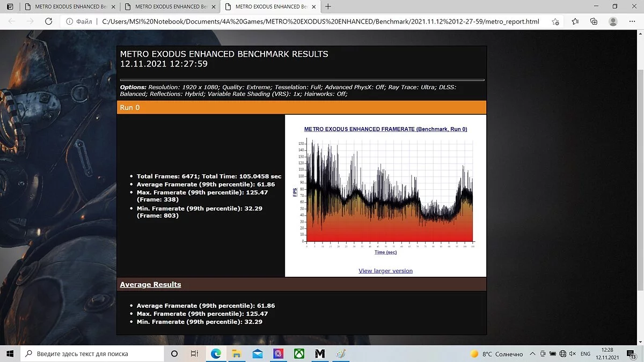Click Max. Framerate 125.47 in Run 0
The width and height of the screenshot is (644, 362).
pyautogui.click(x=202, y=196)
